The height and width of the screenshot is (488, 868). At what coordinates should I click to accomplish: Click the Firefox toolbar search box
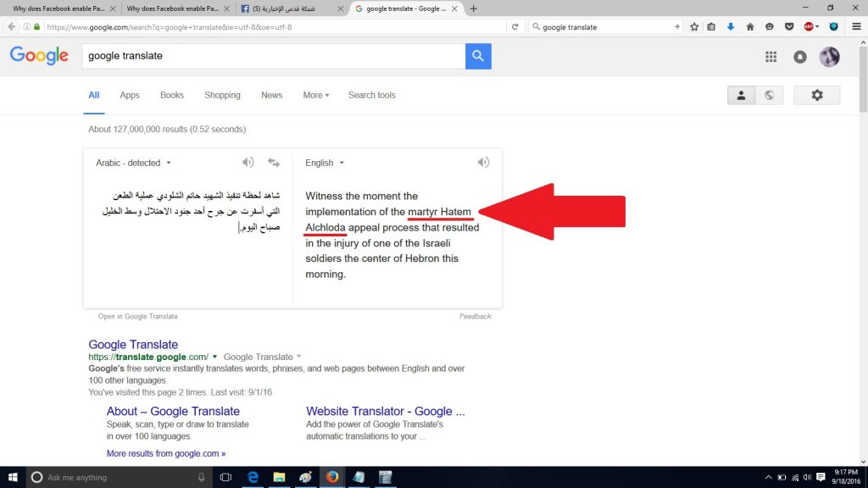[x=606, y=26]
